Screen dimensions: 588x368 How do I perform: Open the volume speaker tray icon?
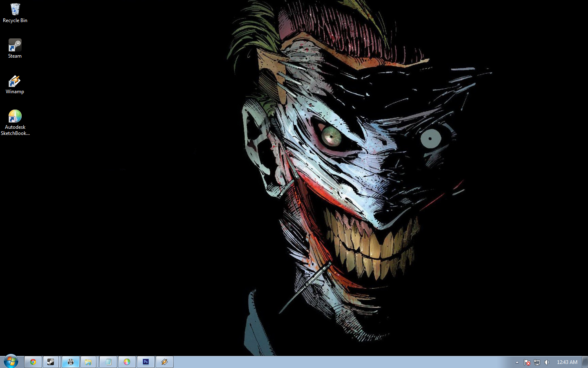tap(547, 362)
